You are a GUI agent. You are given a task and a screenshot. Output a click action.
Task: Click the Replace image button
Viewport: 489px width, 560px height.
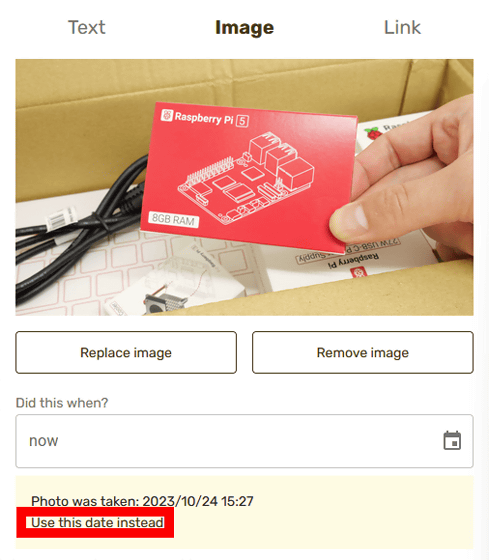point(126,352)
